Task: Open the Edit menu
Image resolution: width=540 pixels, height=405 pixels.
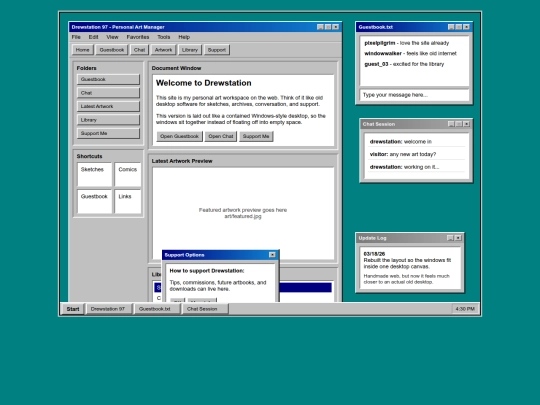Action: [93, 37]
